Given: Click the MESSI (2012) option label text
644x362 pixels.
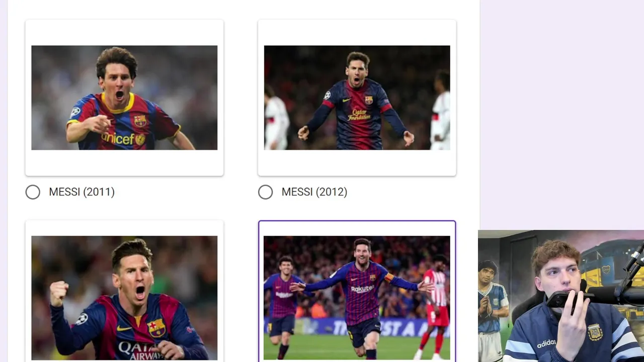Looking at the screenshot, I should [x=314, y=192].
